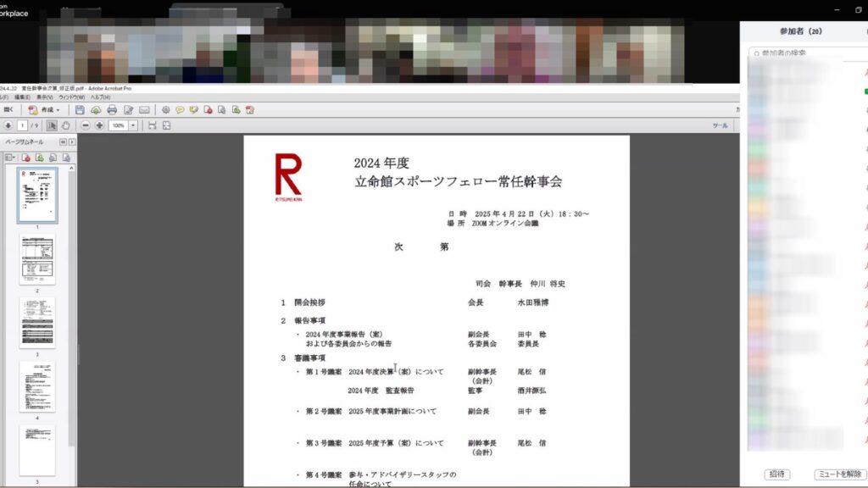Expand the 作成 (Create) dropdown
The image size is (868, 488).
49,109
